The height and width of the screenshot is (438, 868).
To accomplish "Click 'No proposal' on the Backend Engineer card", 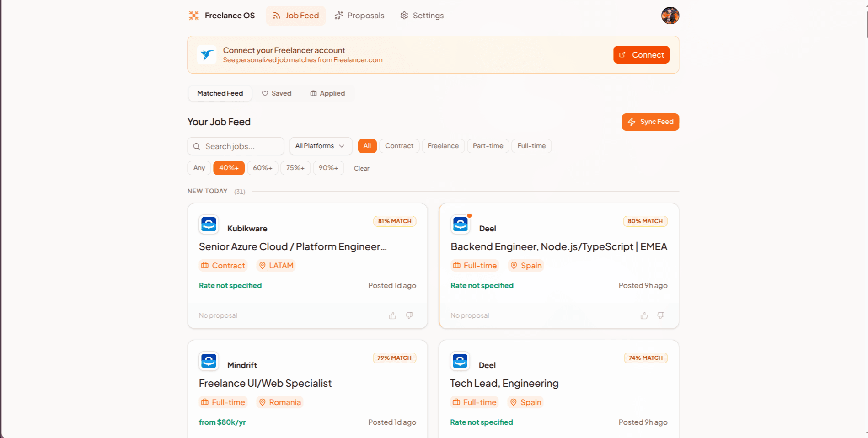I will coord(470,315).
